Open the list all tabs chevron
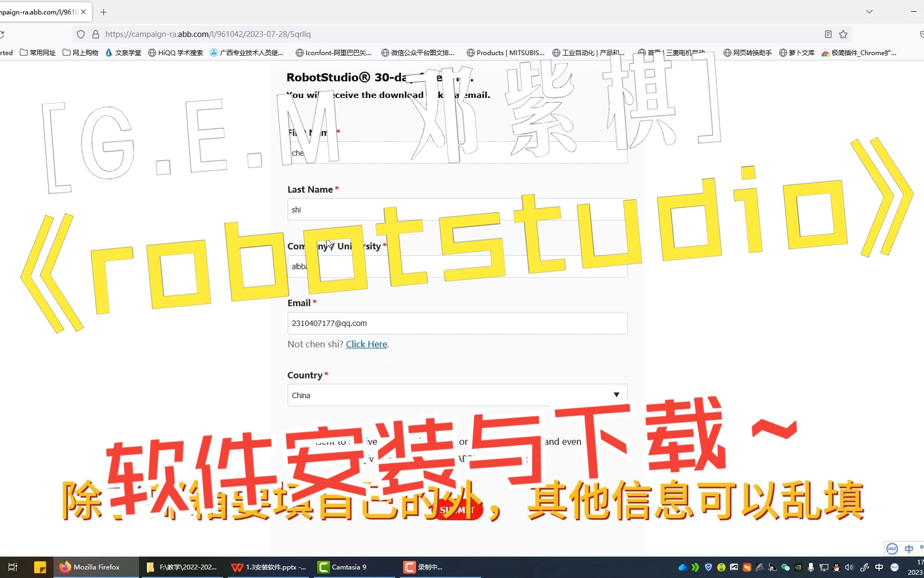924x578 pixels. click(869, 12)
